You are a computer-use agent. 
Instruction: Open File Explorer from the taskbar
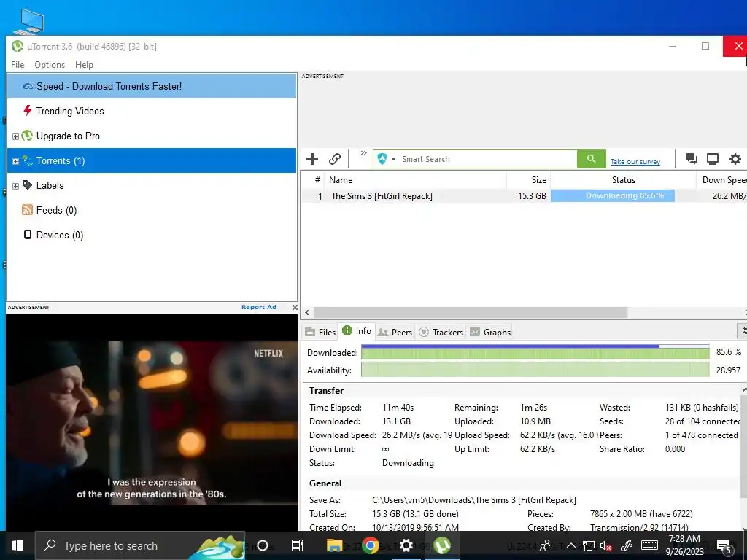coord(334,545)
